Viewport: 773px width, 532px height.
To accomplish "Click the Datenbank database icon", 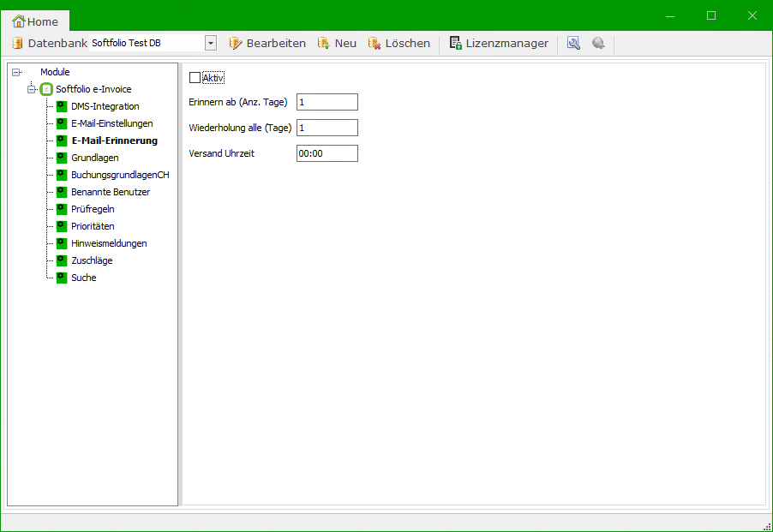I will tap(17, 43).
